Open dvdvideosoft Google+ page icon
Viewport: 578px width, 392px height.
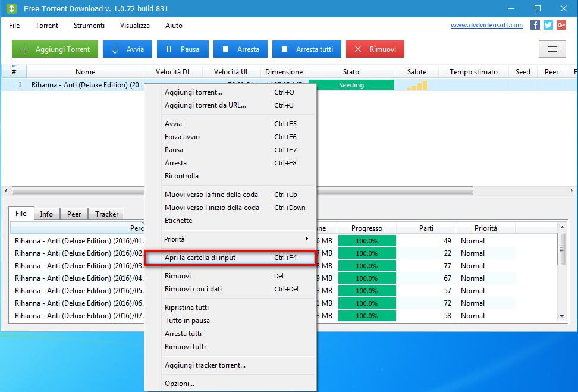(x=561, y=25)
